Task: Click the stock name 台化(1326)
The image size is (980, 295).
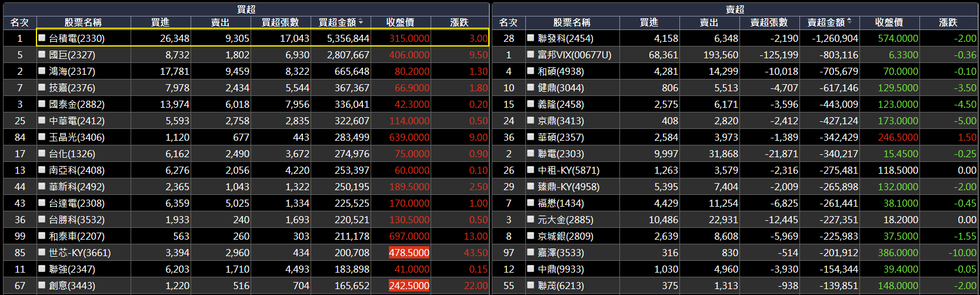Action: coord(72,154)
